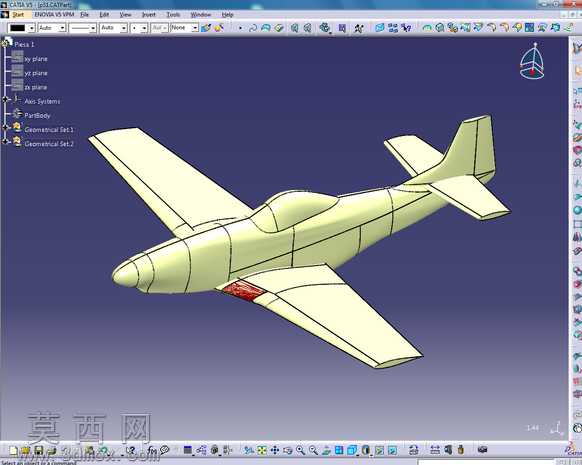Open the Help menu
The height and width of the screenshot is (465, 582).
coord(228,15)
